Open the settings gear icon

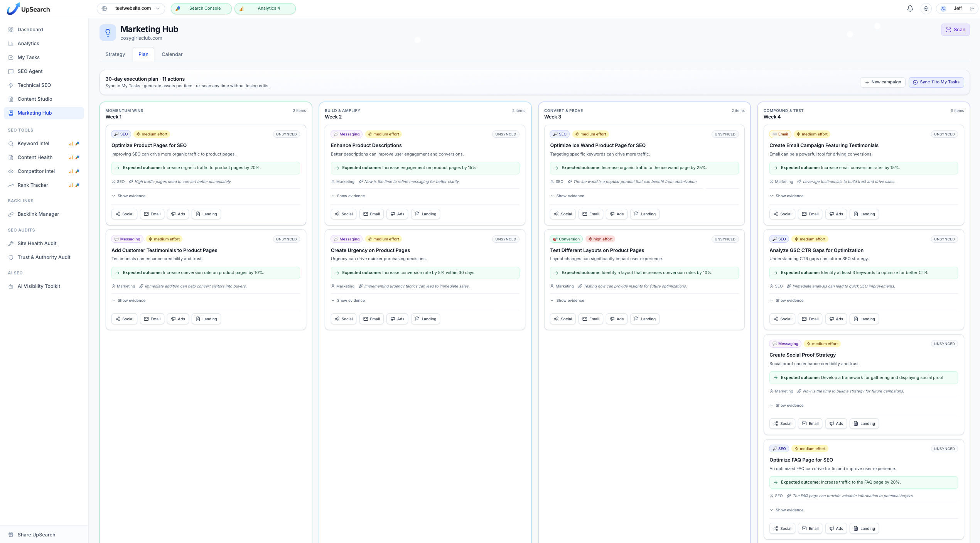[x=926, y=8]
